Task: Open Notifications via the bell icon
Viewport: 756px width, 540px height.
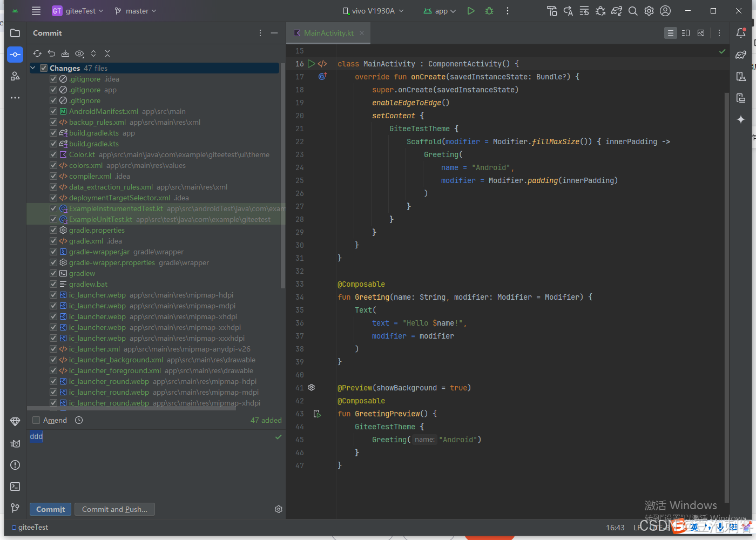Action: pos(741,32)
